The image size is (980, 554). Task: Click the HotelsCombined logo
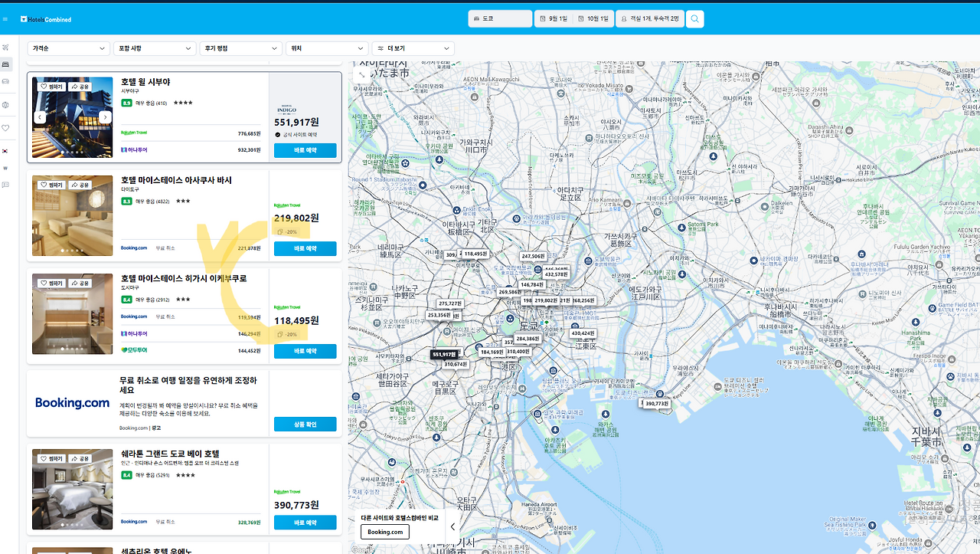[46, 19]
